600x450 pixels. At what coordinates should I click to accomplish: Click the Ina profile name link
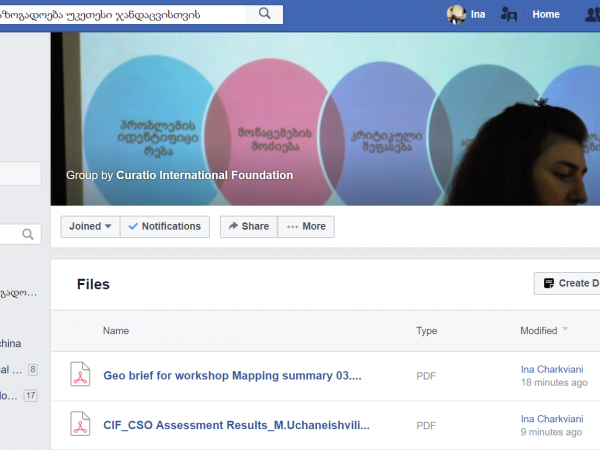point(478,15)
